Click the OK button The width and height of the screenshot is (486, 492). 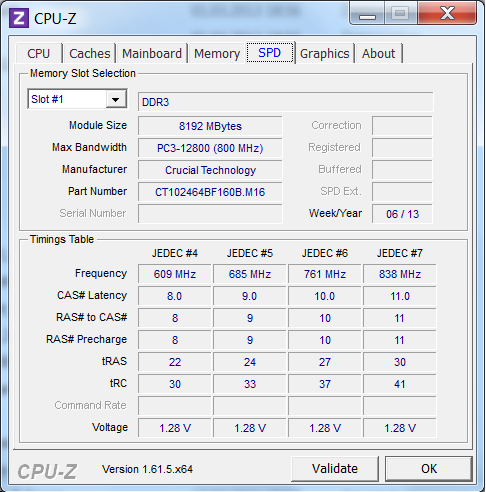[429, 469]
